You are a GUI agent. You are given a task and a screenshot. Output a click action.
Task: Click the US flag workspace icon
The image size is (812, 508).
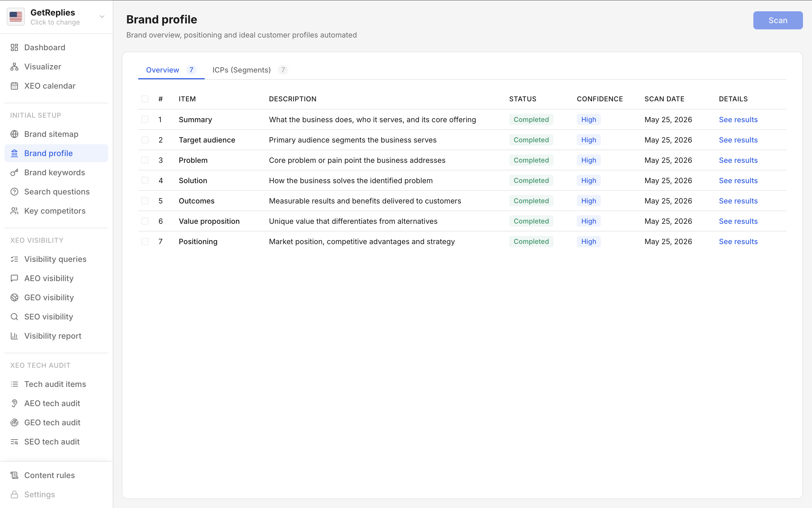[16, 16]
